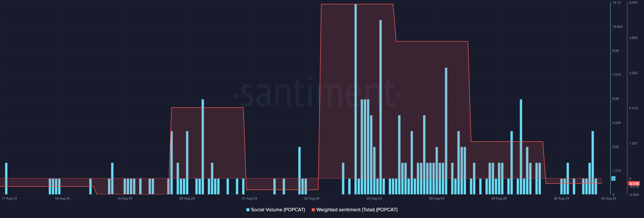Click the cyan Social Volume legend swatch
Image resolution: width=644 pixels, height=218 pixels.
point(248,210)
